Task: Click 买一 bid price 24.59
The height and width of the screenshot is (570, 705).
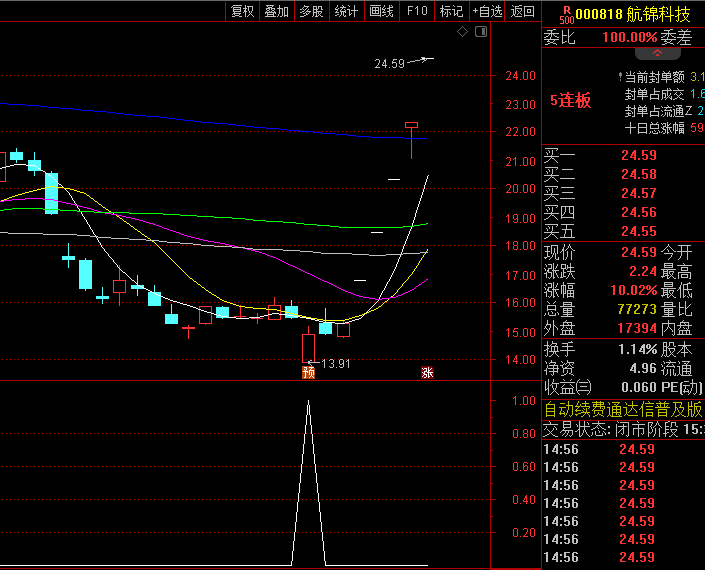Action: pyautogui.click(x=638, y=156)
